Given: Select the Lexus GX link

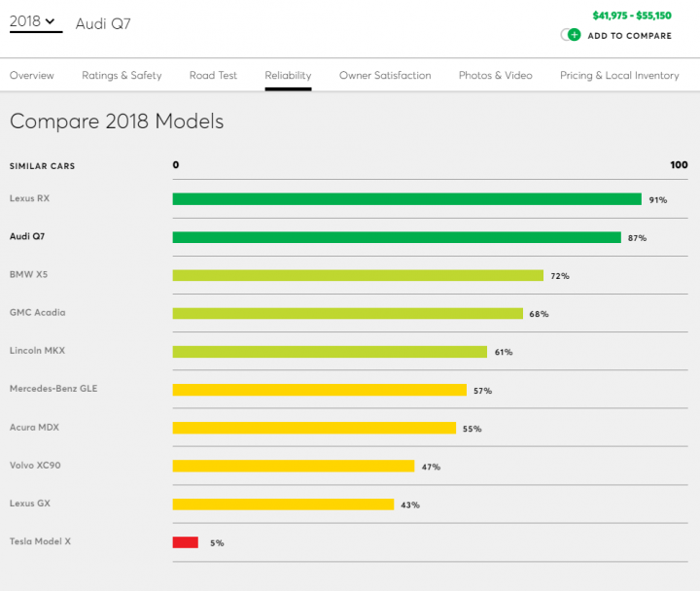Looking at the screenshot, I should tap(30, 504).
